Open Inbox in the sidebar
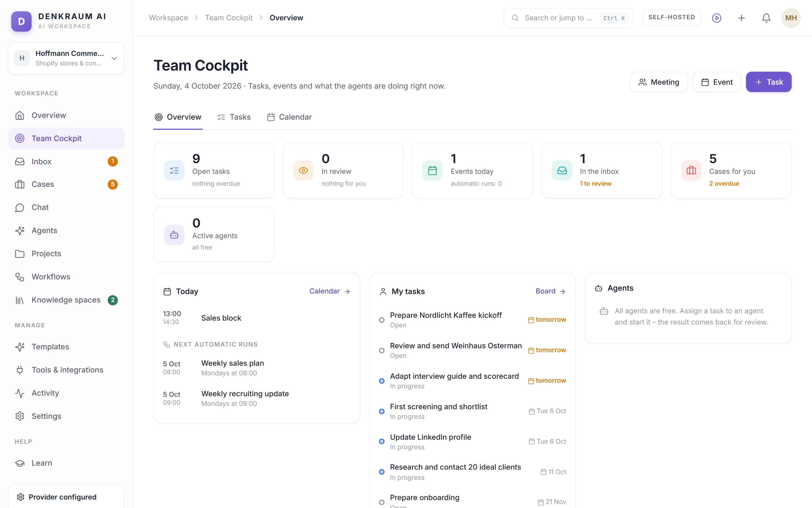812x508 pixels. pyautogui.click(x=66, y=161)
